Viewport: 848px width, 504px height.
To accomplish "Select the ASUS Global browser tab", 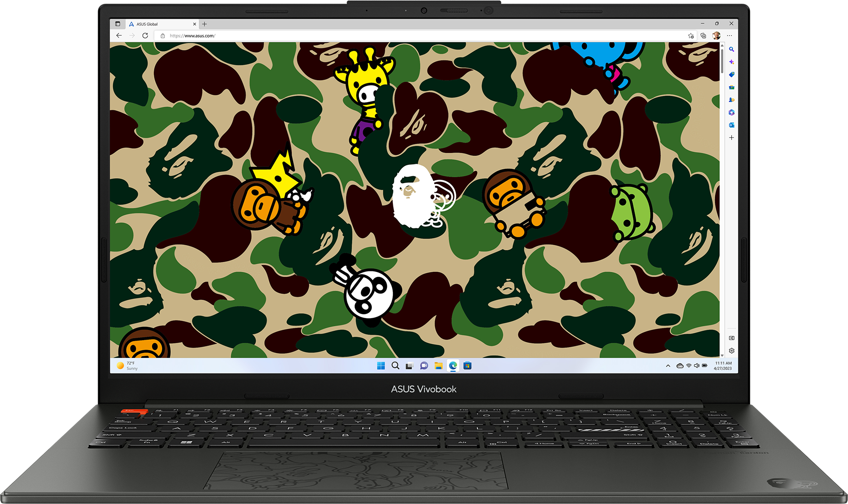I will pyautogui.click(x=162, y=24).
